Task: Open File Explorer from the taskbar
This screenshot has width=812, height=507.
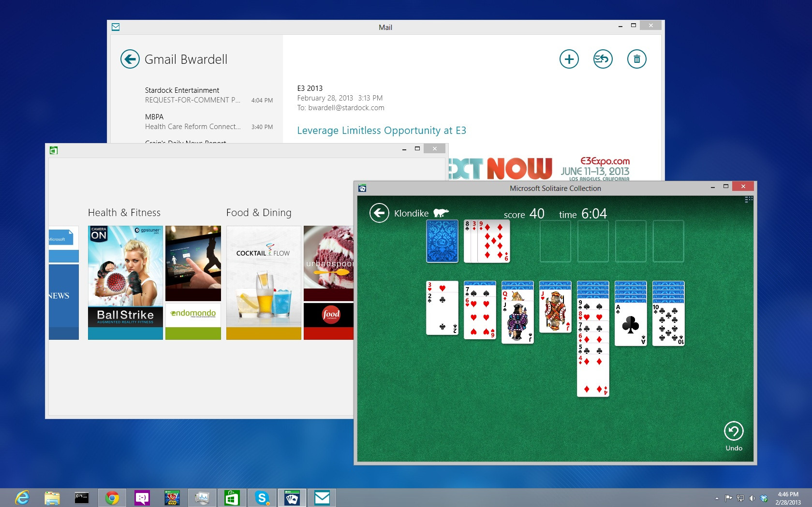Action: [x=52, y=497]
